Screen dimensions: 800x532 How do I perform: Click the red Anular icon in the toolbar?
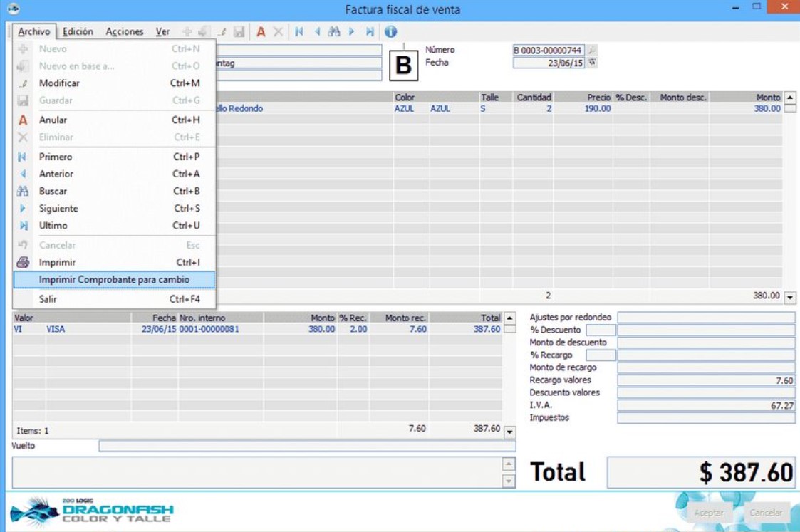261,32
